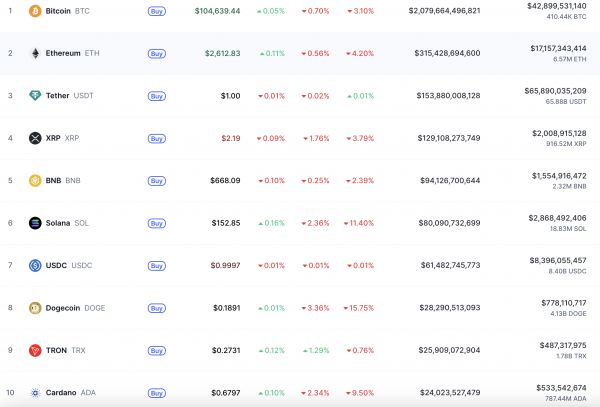
Task: Click the Solana logo icon
Action: pyautogui.click(x=35, y=223)
